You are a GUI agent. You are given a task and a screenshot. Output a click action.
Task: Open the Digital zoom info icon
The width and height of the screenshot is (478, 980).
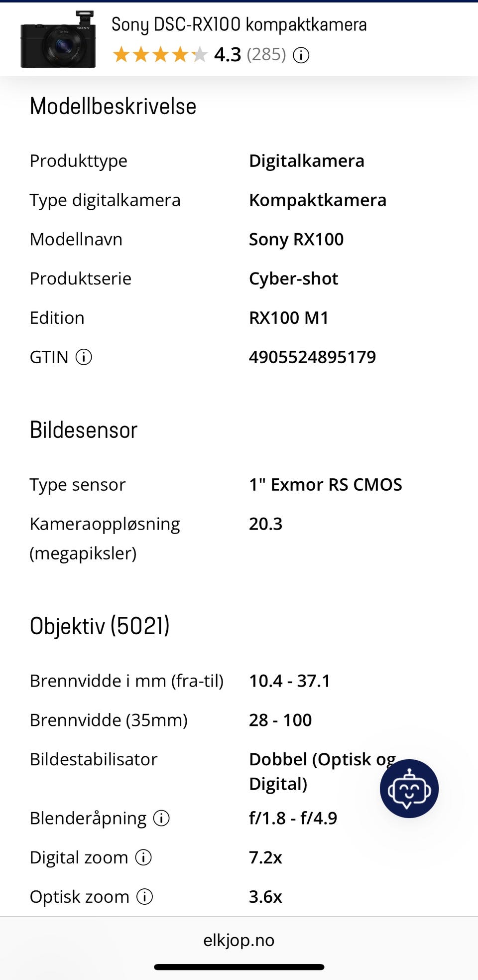tap(143, 857)
